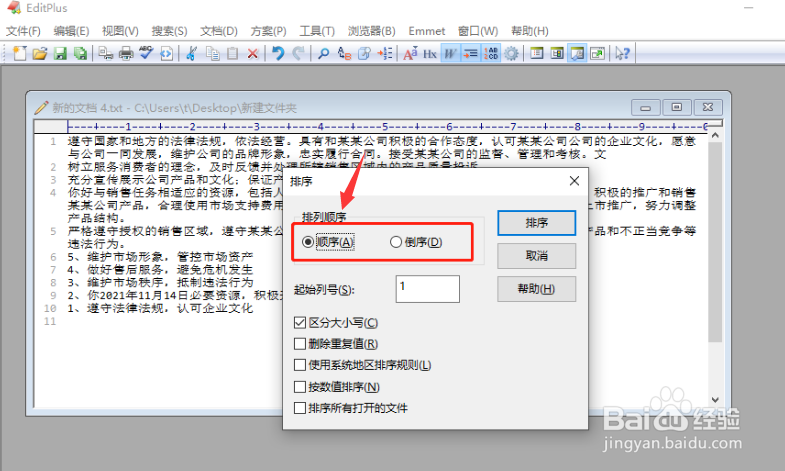Open preferences gear icon
This screenshot has height=471, width=785.
coord(511,53)
